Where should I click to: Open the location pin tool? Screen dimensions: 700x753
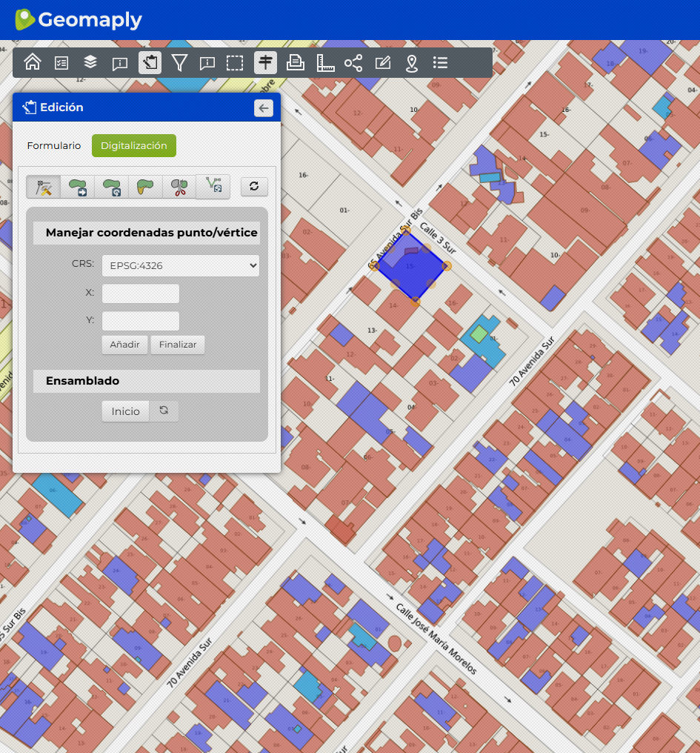point(412,63)
